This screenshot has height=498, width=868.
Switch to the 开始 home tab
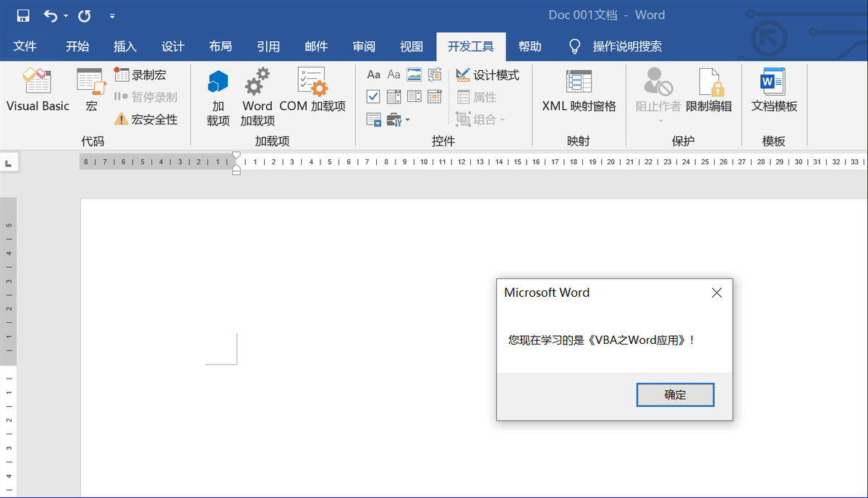(77, 46)
